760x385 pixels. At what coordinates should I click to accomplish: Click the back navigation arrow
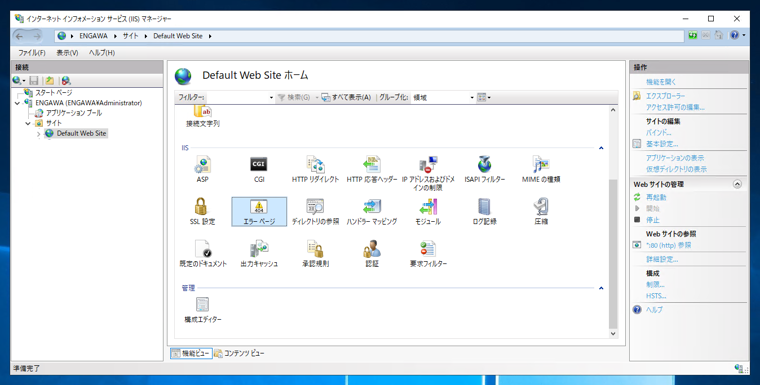[x=19, y=36]
